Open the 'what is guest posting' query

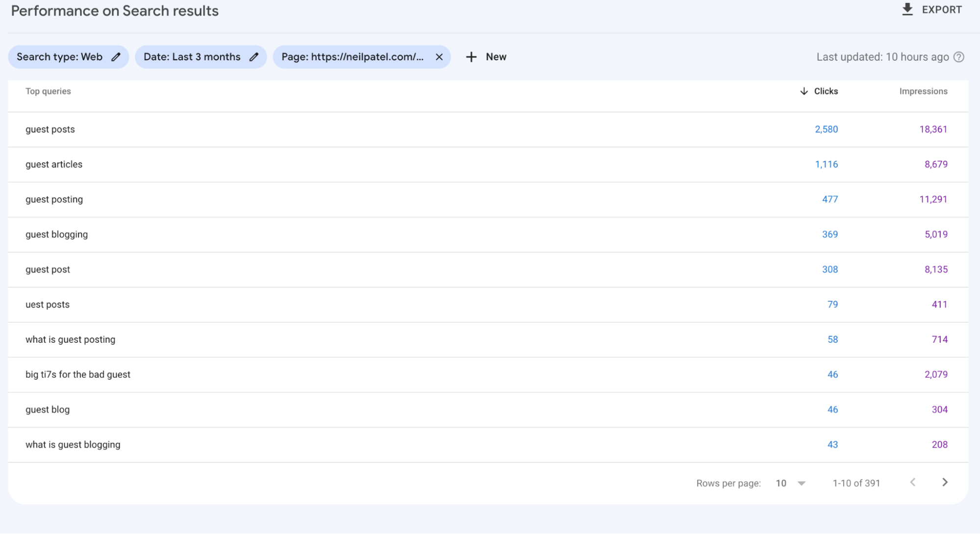coord(70,339)
